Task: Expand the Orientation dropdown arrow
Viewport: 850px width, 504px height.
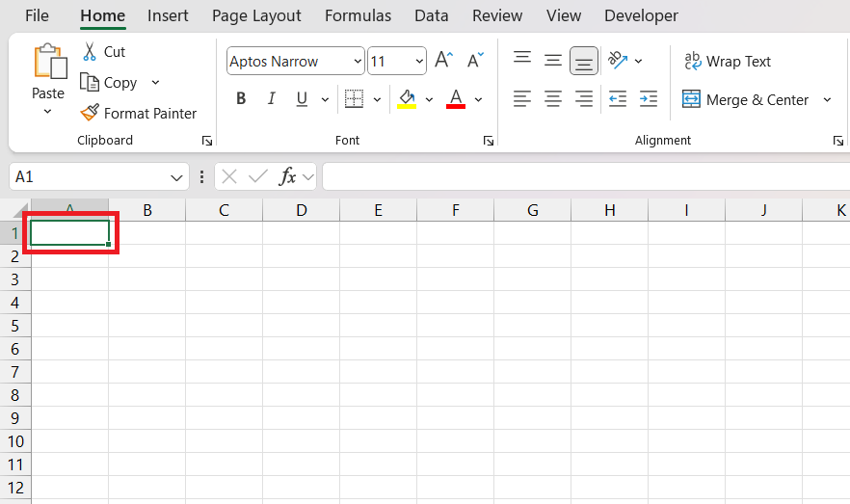Action: [x=639, y=61]
